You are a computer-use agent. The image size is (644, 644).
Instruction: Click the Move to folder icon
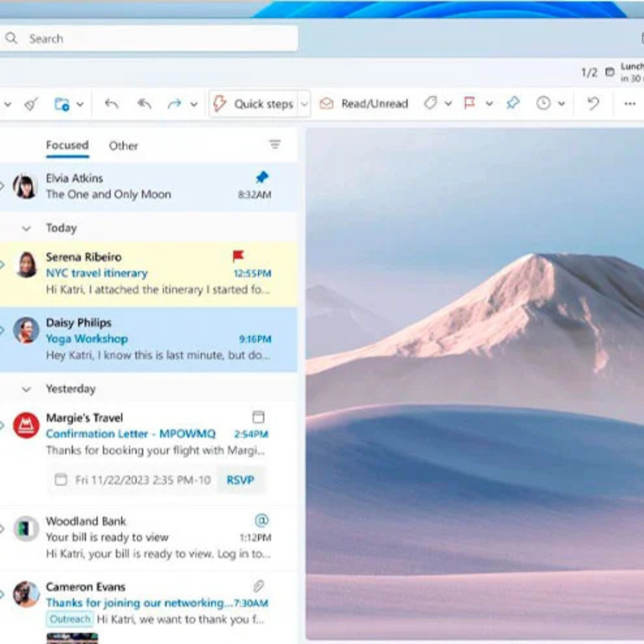click(62, 104)
